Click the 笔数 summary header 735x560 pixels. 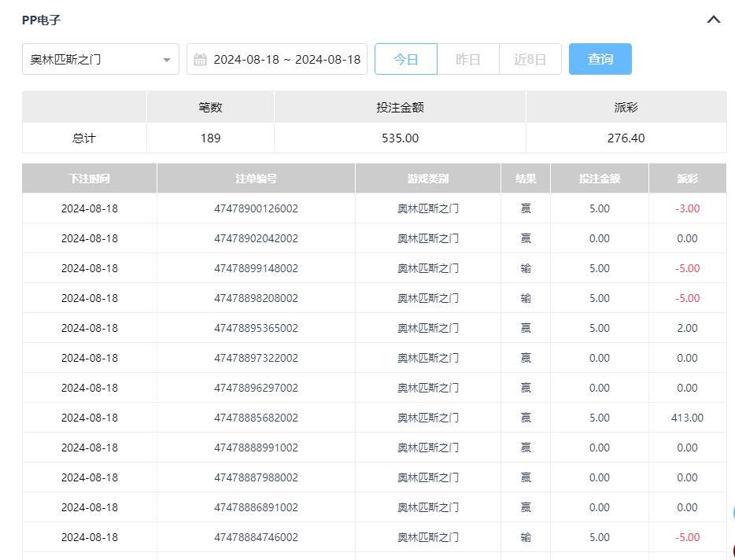[210, 107]
